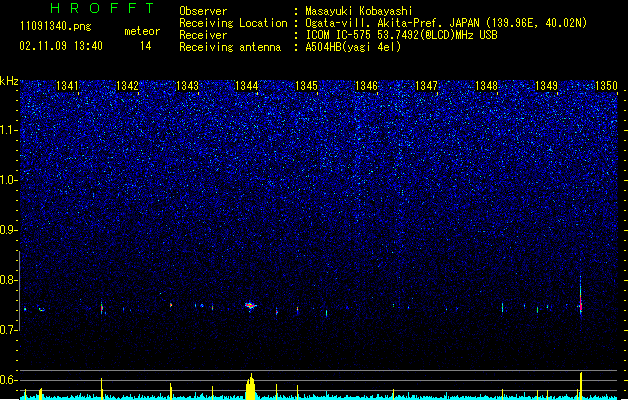Click the tallest yellow power spike before 1350
The image size is (629, 400).
580,386
